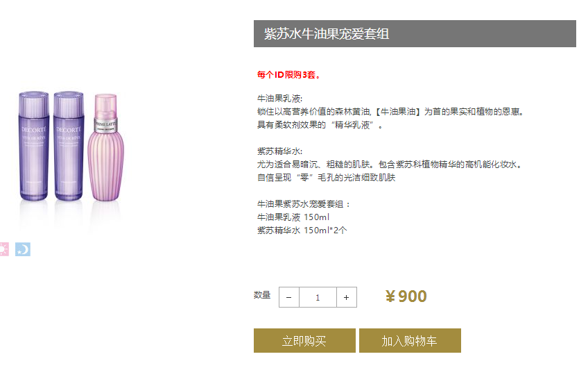Click the middle purple Decorté bottle

point(68,146)
